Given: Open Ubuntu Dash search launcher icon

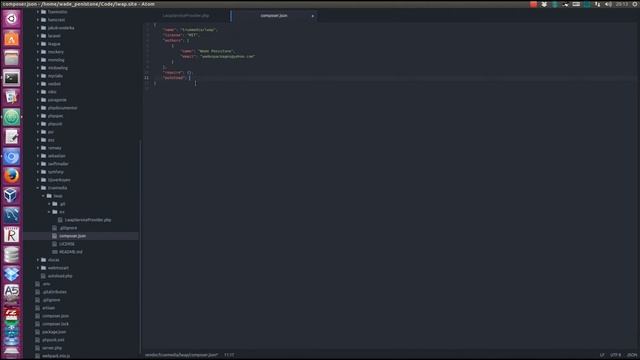Looking at the screenshot, I should click(x=11, y=19).
